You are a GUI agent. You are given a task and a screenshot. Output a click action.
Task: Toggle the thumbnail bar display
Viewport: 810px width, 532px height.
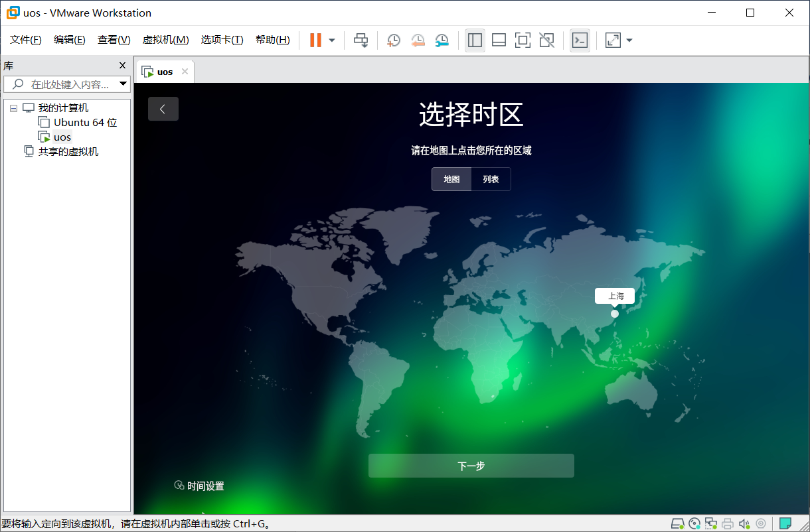coord(499,40)
